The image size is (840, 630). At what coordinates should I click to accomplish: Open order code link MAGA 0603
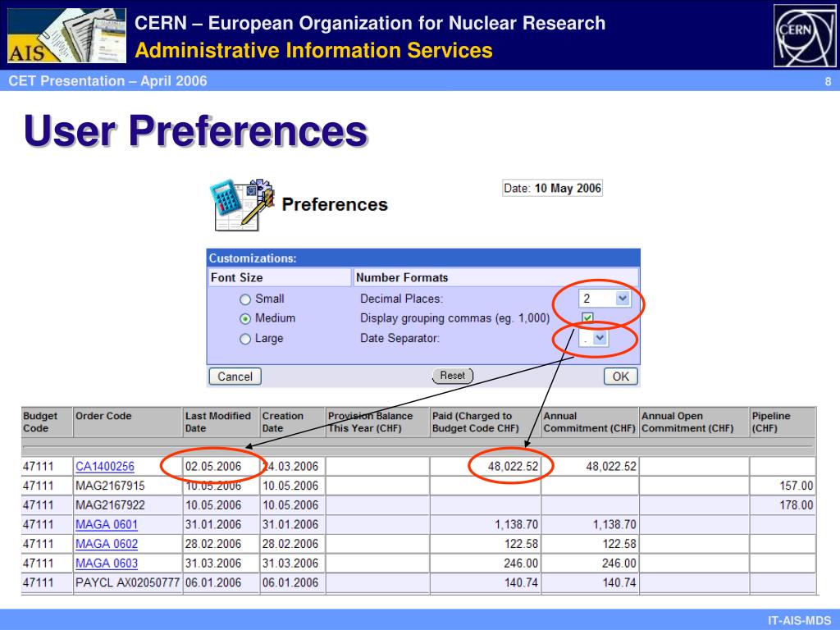[107, 563]
